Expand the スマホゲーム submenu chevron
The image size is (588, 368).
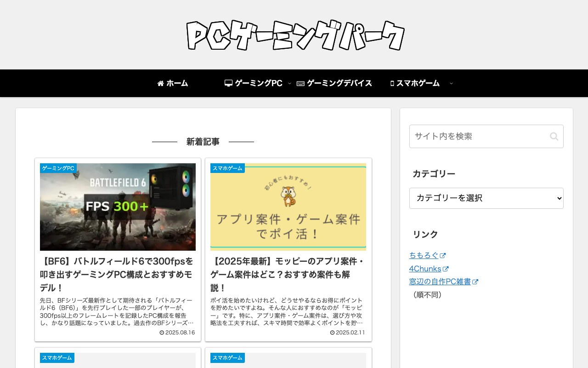[451, 83]
